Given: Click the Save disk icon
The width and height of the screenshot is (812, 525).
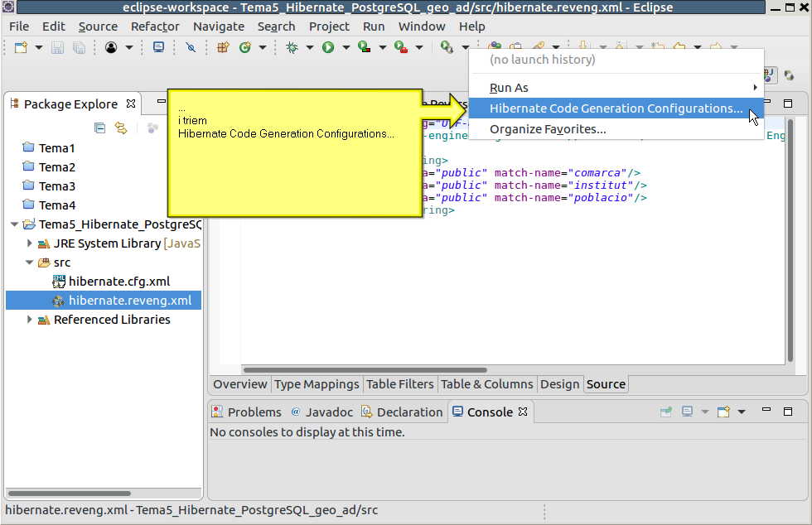Looking at the screenshot, I should click(57, 48).
